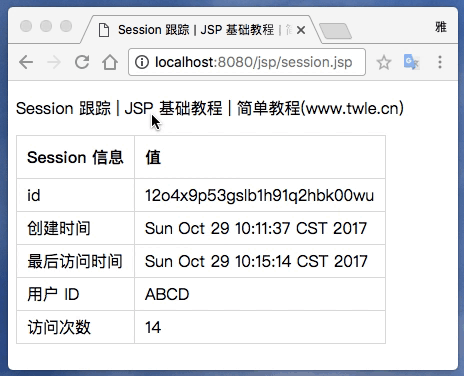This screenshot has height=376, width=464.
Task: Go back to the previous page
Action: pos(26,62)
